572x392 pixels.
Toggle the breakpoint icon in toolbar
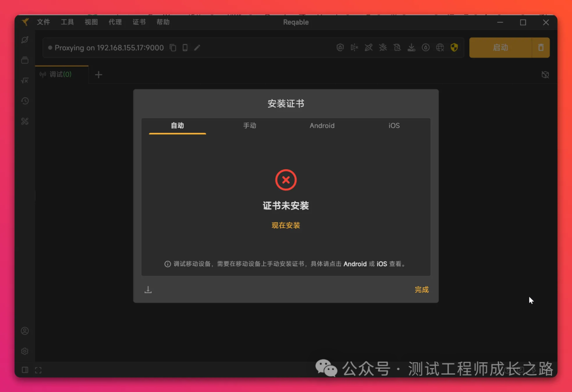354,48
